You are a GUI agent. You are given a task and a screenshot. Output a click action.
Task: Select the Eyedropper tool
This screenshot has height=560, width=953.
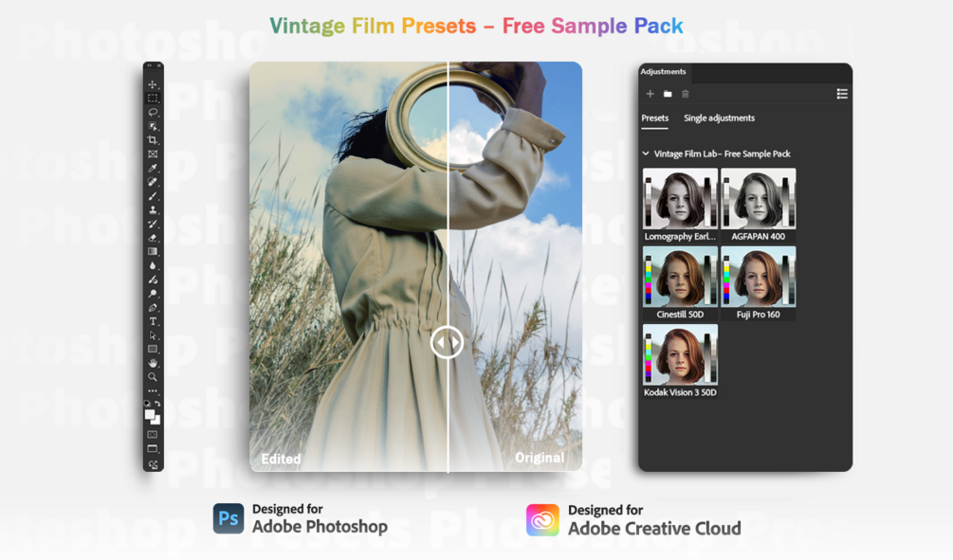pyautogui.click(x=153, y=168)
